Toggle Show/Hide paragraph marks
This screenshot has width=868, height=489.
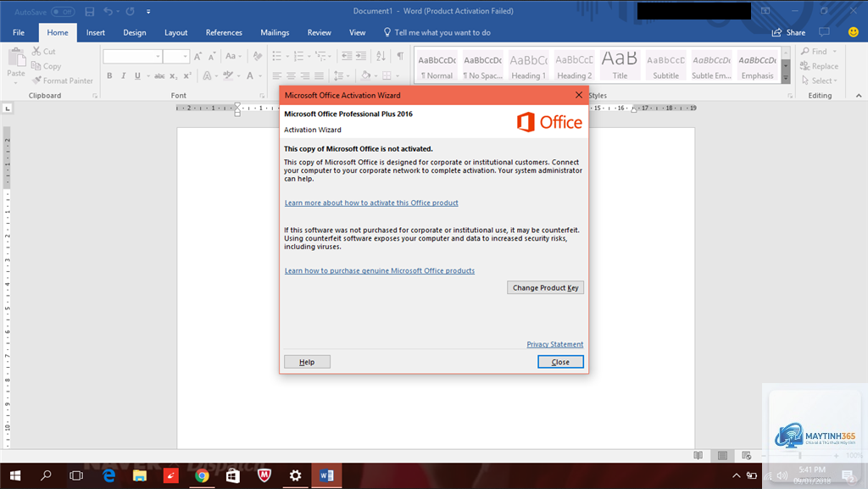click(400, 57)
